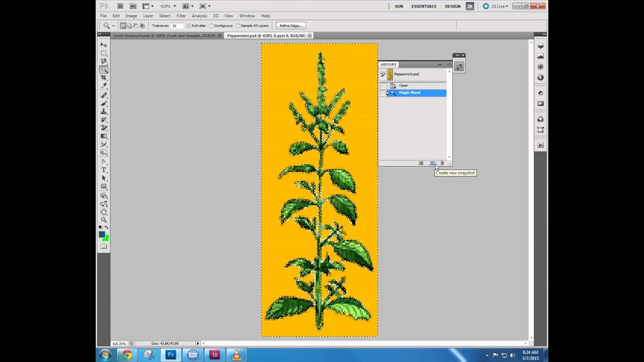The image size is (644, 362).
Task: Select the Gradient tool
Action: tap(104, 136)
